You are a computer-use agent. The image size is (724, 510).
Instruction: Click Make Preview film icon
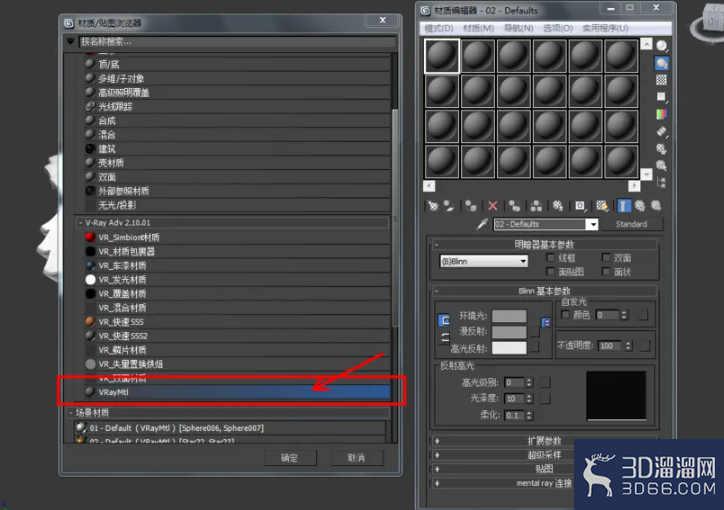(x=662, y=132)
